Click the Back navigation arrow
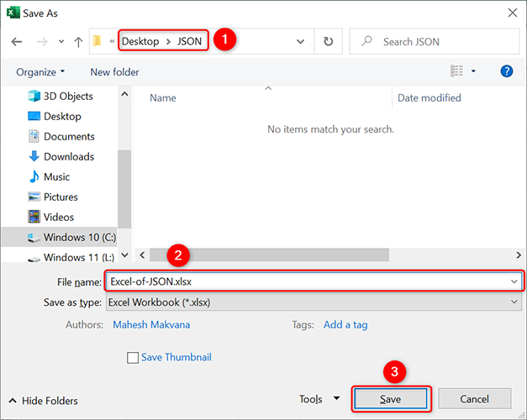Image resolution: width=527 pixels, height=420 pixels. (x=18, y=41)
